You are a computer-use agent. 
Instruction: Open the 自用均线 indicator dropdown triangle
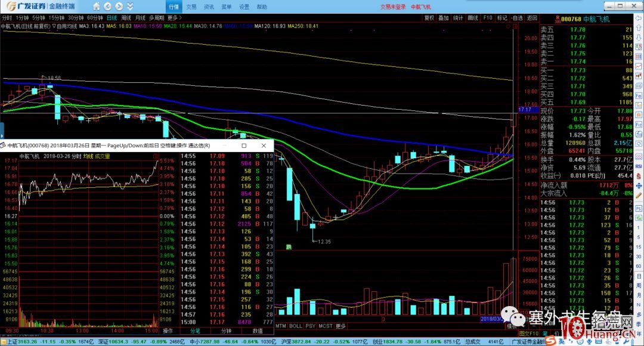coord(54,26)
